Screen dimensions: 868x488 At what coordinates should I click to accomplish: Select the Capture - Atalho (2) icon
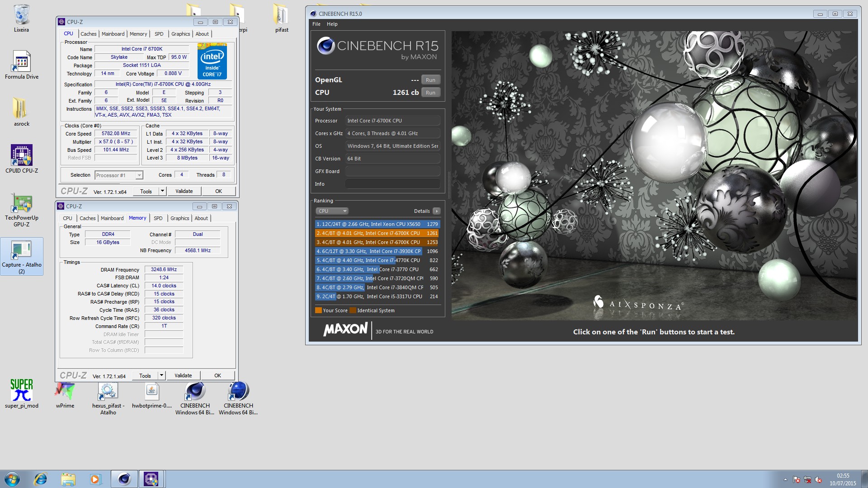point(21,257)
